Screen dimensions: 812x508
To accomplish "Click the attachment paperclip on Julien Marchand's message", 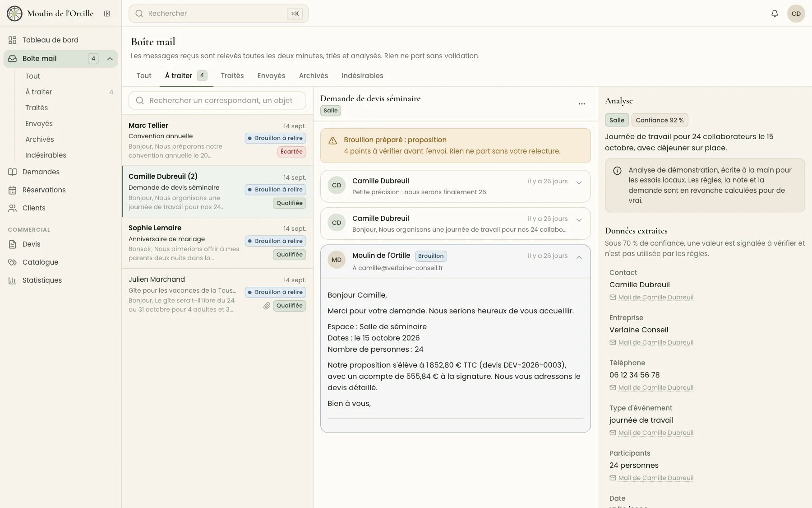I will (267, 306).
